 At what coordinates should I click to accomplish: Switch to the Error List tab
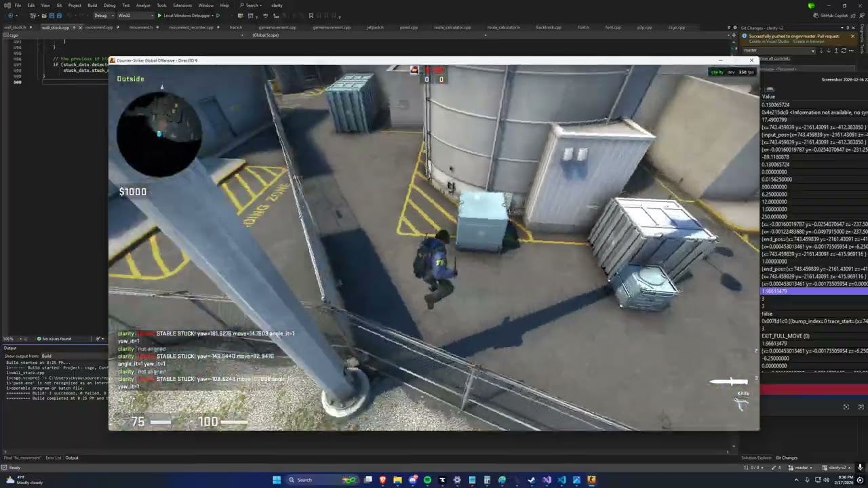(54, 458)
